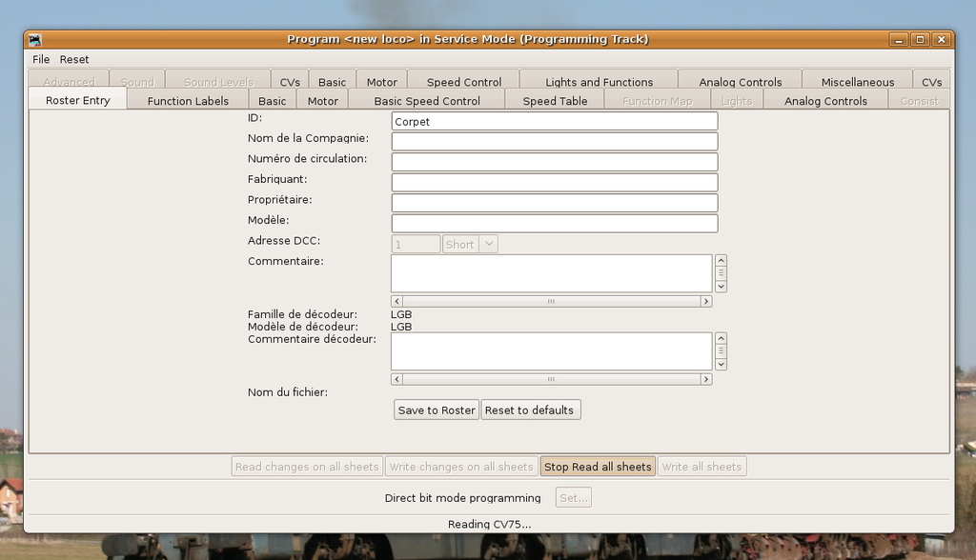This screenshot has width=976, height=560.
Task: Open the Basic Speed Control tab
Action: (427, 101)
